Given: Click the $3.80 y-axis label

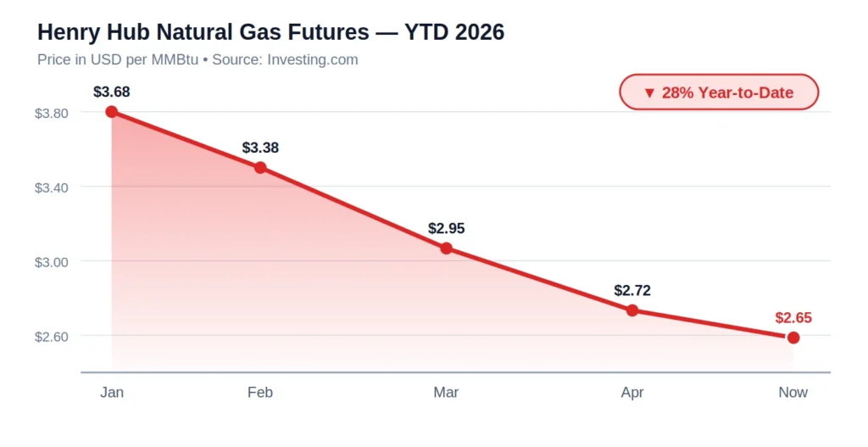Looking at the screenshot, I should click(52, 113).
